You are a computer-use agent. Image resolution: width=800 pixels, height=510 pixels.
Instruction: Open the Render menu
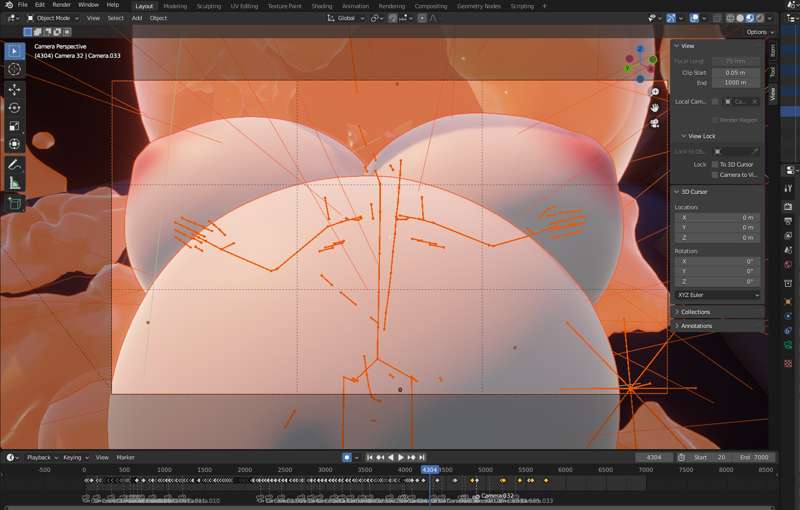click(x=62, y=5)
